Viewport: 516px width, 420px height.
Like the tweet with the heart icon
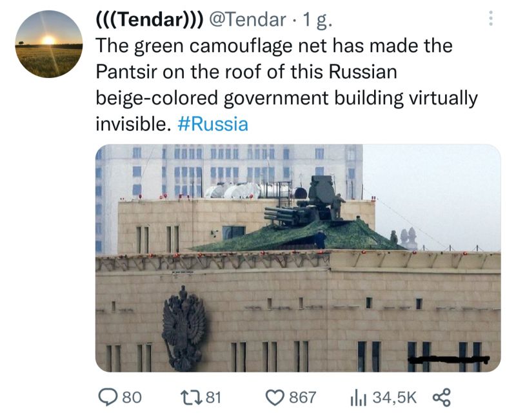pos(275,397)
